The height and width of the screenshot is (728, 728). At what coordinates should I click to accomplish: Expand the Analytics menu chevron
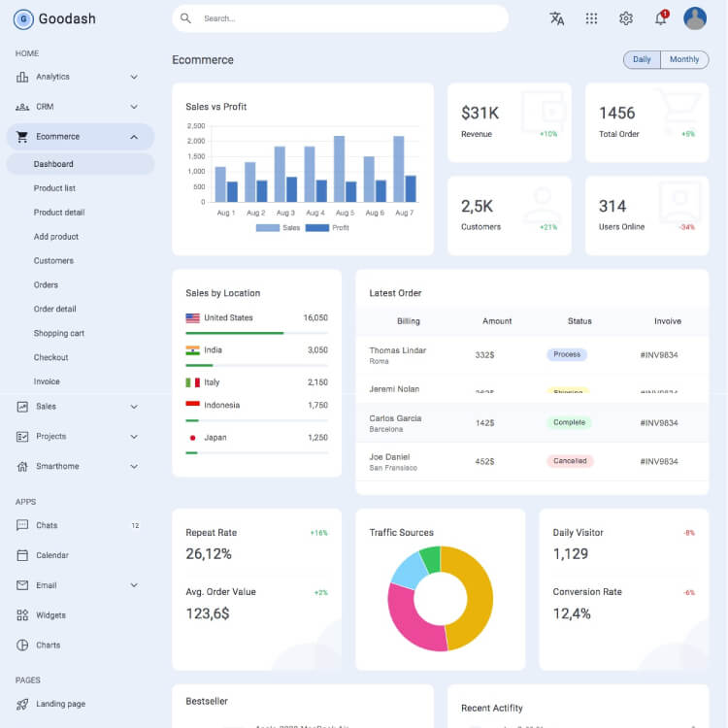tap(134, 77)
